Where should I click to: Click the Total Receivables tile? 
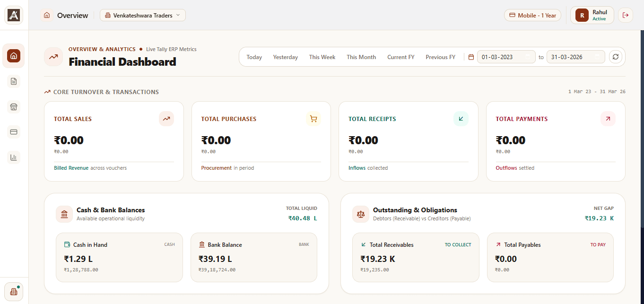coord(416,257)
